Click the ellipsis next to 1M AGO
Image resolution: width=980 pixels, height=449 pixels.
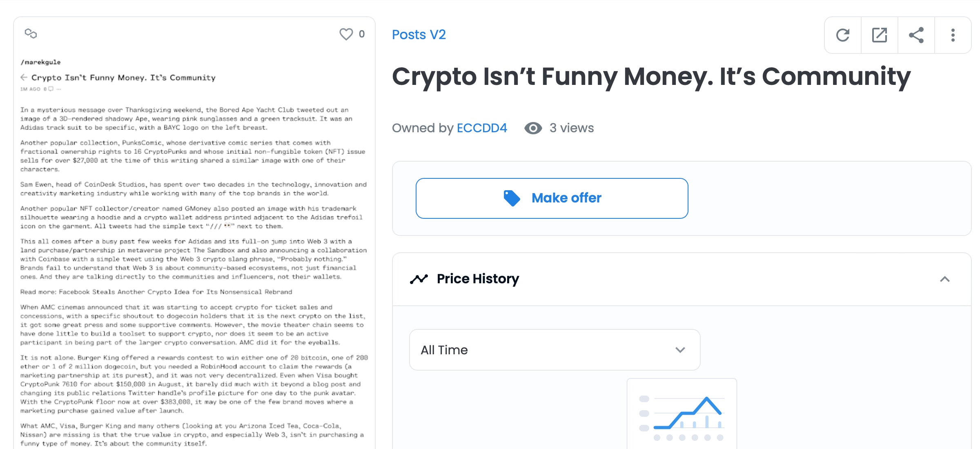tap(59, 89)
